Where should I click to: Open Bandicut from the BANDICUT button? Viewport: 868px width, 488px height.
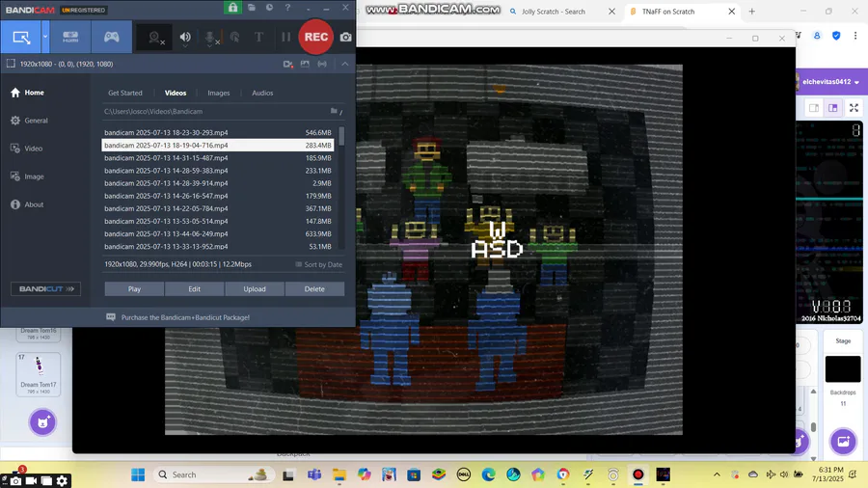pyautogui.click(x=46, y=288)
